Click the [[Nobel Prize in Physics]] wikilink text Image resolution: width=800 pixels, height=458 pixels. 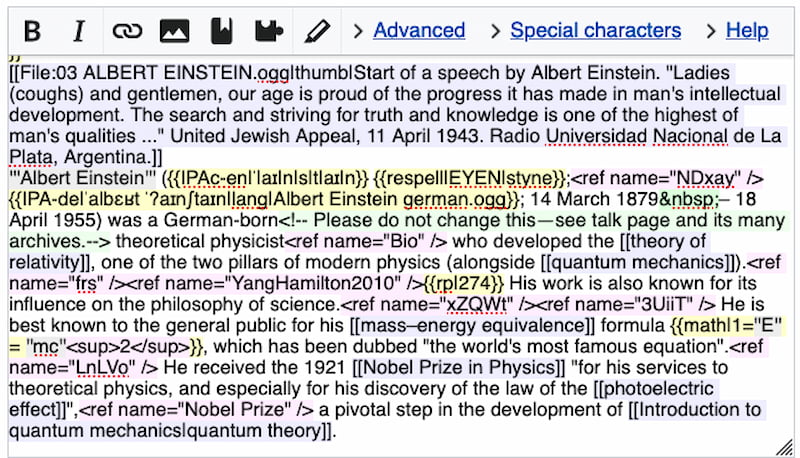(x=459, y=367)
